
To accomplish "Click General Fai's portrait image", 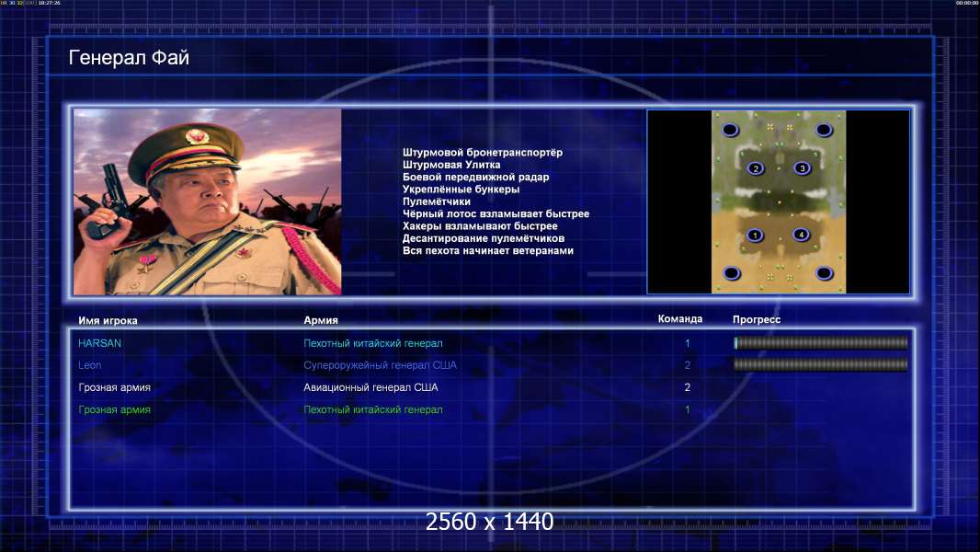I will tap(208, 201).
